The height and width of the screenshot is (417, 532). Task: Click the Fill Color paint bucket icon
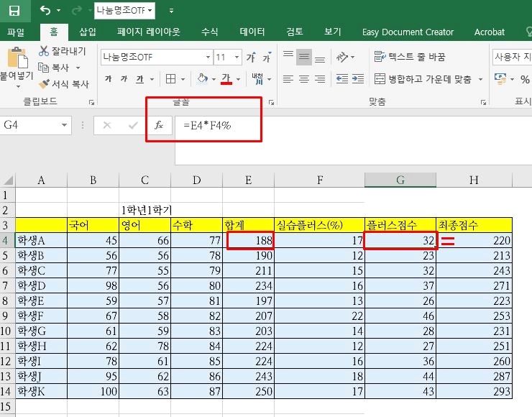pyautogui.click(x=203, y=78)
